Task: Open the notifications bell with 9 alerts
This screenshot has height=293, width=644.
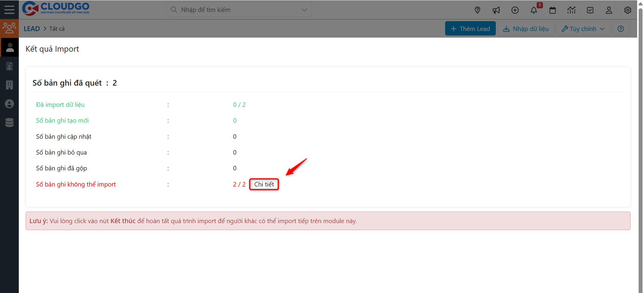Action: click(x=534, y=10)
